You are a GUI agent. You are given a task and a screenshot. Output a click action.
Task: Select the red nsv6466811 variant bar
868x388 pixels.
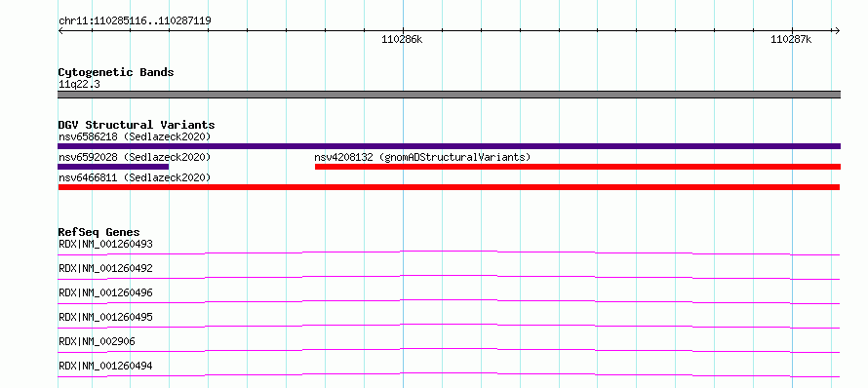click(449, 187)
